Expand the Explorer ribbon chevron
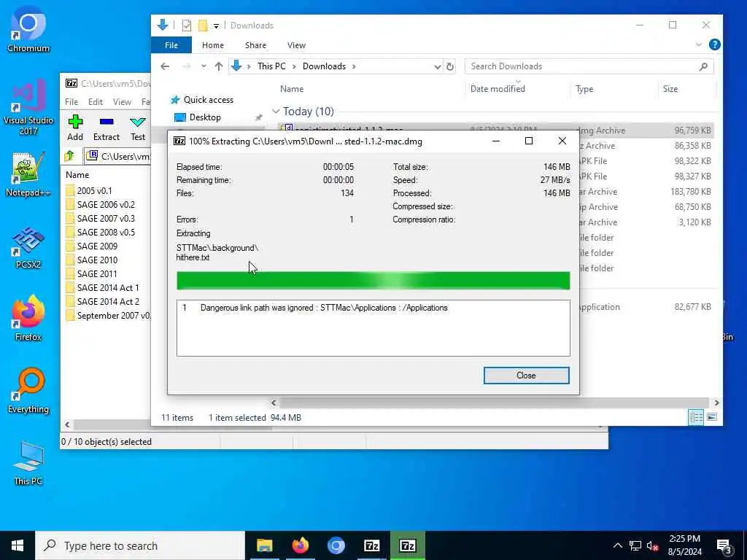This screenshot has height=560, width=747. click(x=698, y=44)
